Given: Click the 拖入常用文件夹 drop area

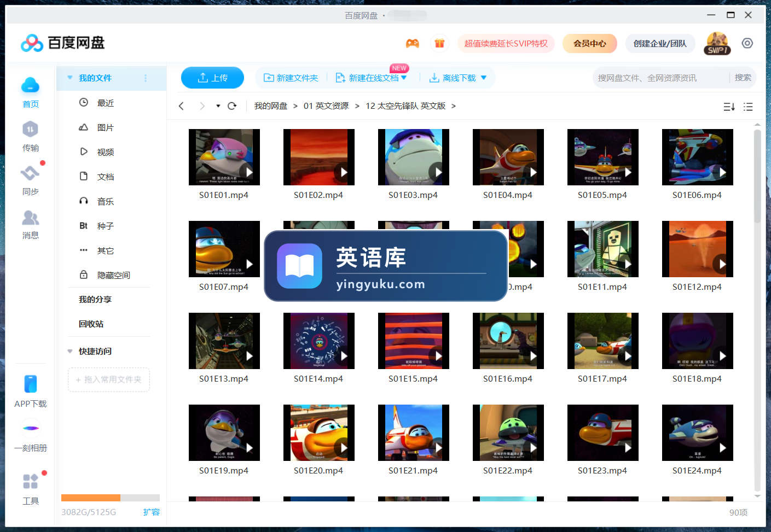Looking at the screenshot, I should click(109, 379).
